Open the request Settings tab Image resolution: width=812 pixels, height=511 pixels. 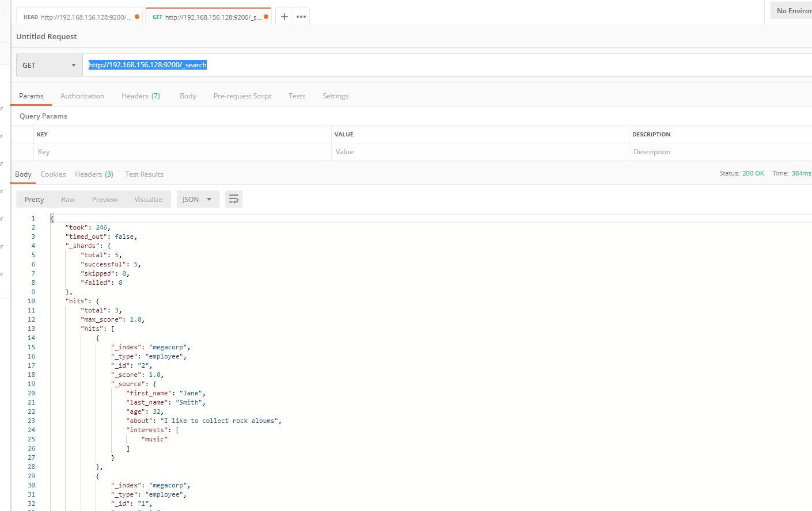coord(335,96)
